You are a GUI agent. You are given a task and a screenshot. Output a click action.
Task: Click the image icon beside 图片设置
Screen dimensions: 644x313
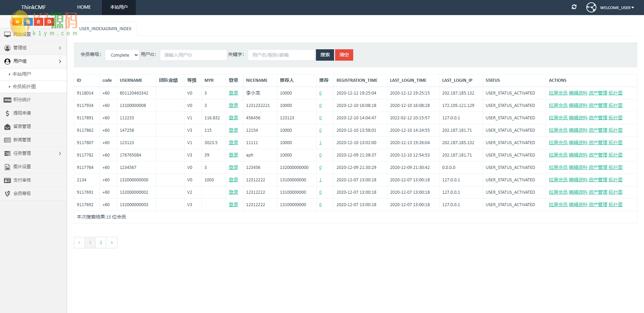(x=7, y=167)
